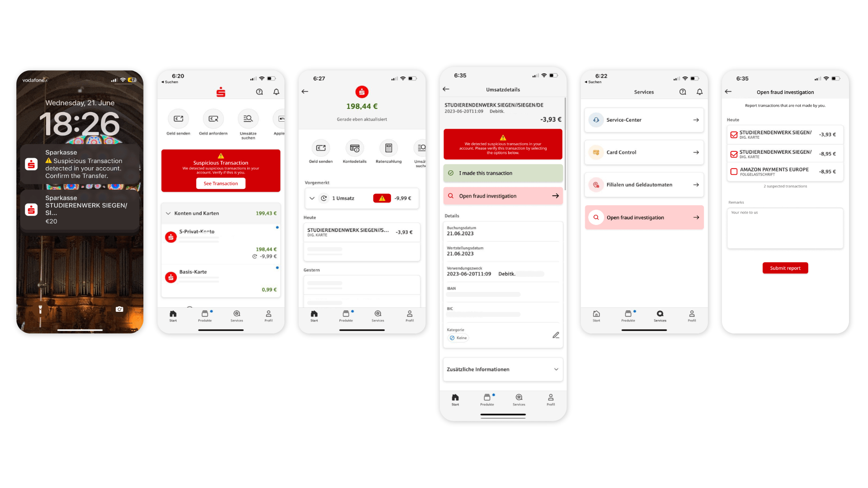
Task: Tap Card Control service option
Action: click(644, 152)
